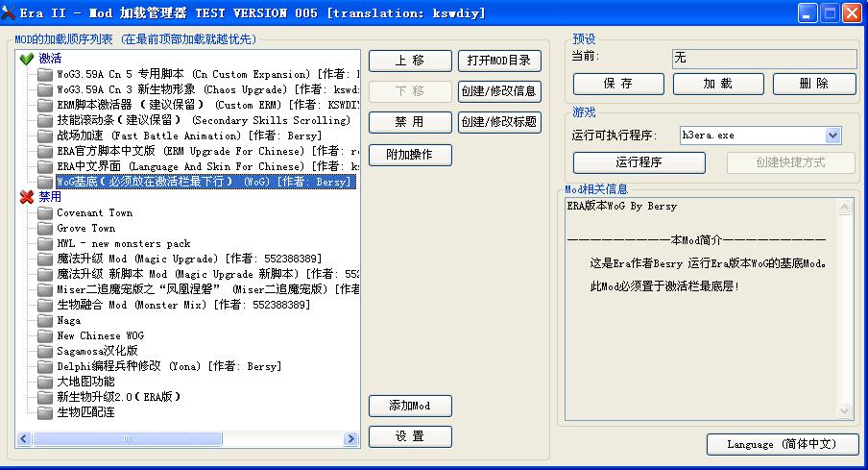Select ERM脚本激活器 Custom ERM mod
Viewport: 868px width, 470px height.
point(207,105)
